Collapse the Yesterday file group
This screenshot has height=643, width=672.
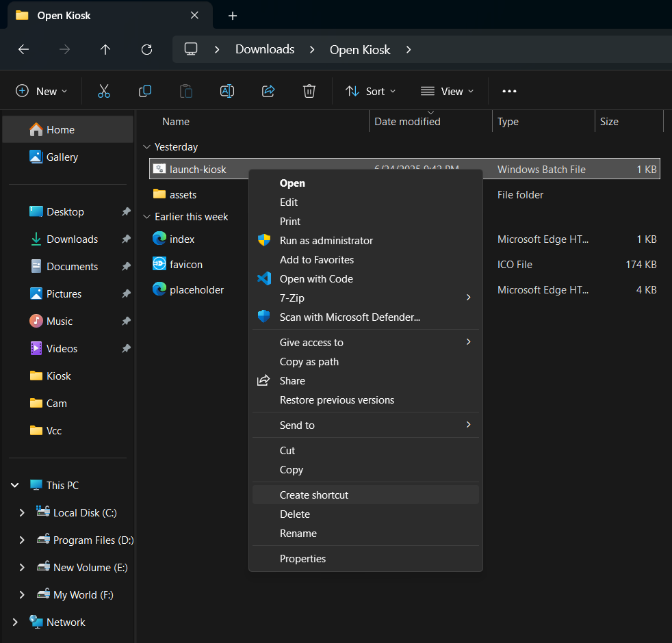[146, 147]
